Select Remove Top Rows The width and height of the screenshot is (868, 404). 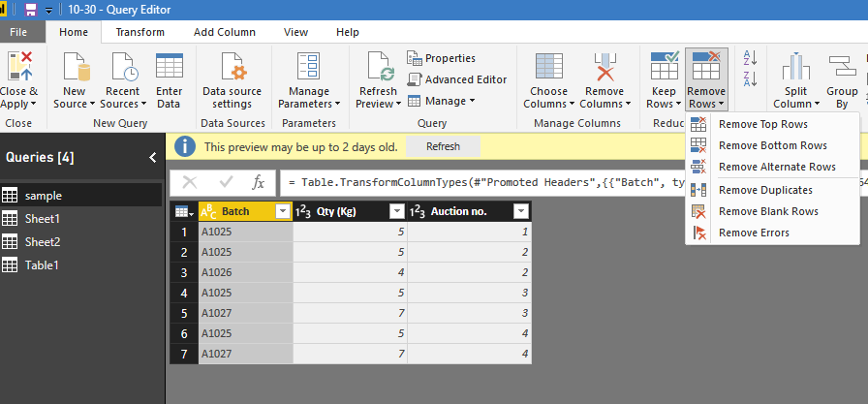[x=772, y=125]
